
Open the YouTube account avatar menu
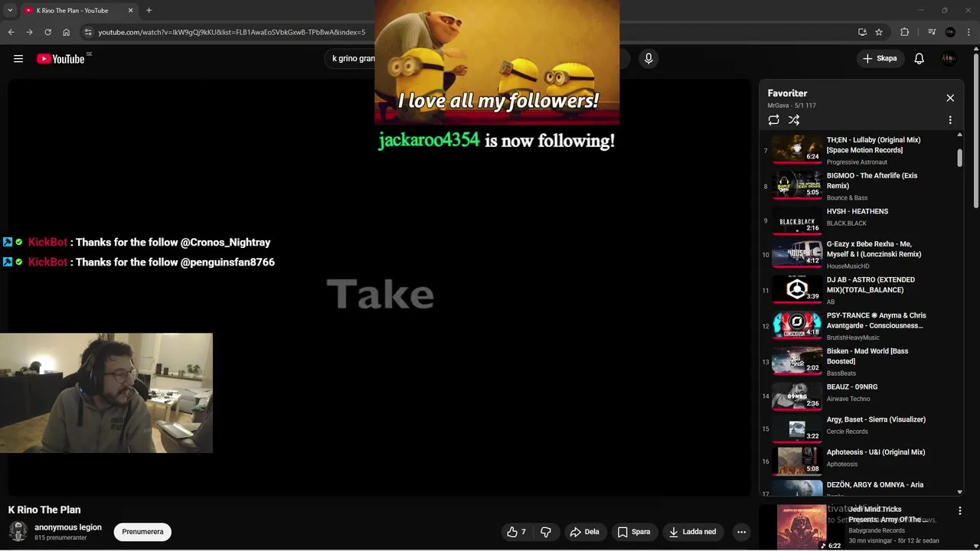[949, 59]
